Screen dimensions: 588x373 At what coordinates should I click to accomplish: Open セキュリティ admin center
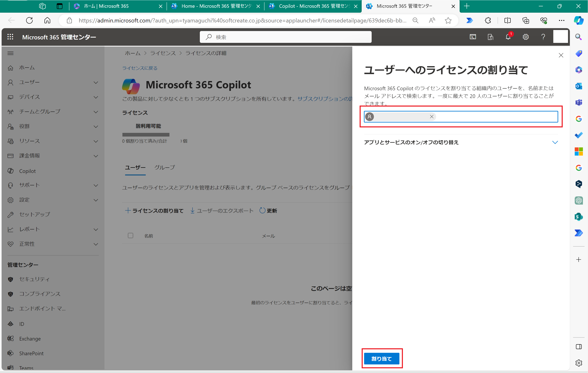tap(34, 279)
